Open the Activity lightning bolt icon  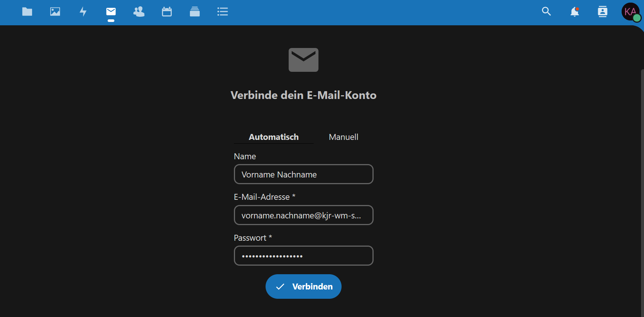point(83,12)
